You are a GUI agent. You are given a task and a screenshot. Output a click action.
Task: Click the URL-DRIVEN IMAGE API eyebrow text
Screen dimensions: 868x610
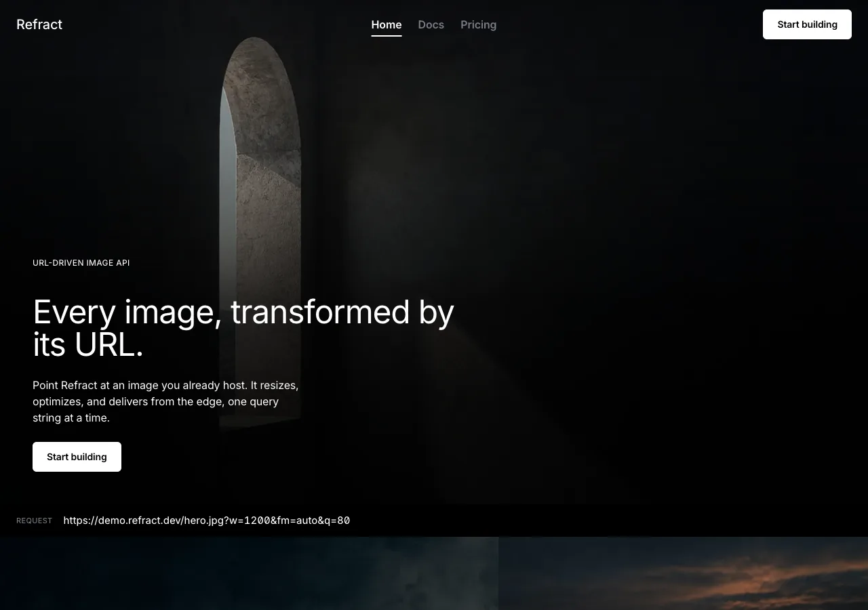[81, 263]
